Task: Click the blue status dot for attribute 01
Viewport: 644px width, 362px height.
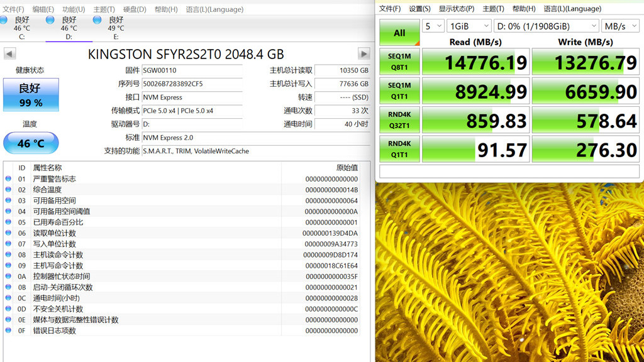Action: pyautogui.click(x=8, y=179)
